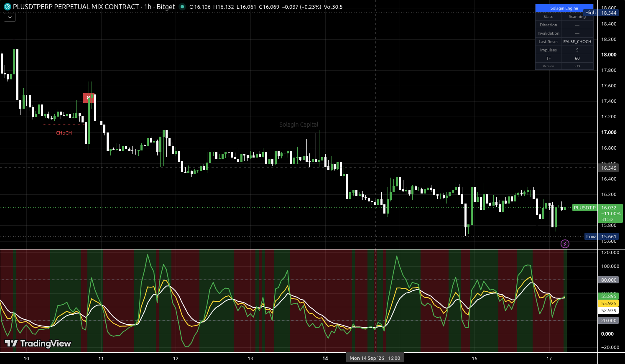Click the Vol 30.5 legend value

point(333,7)
